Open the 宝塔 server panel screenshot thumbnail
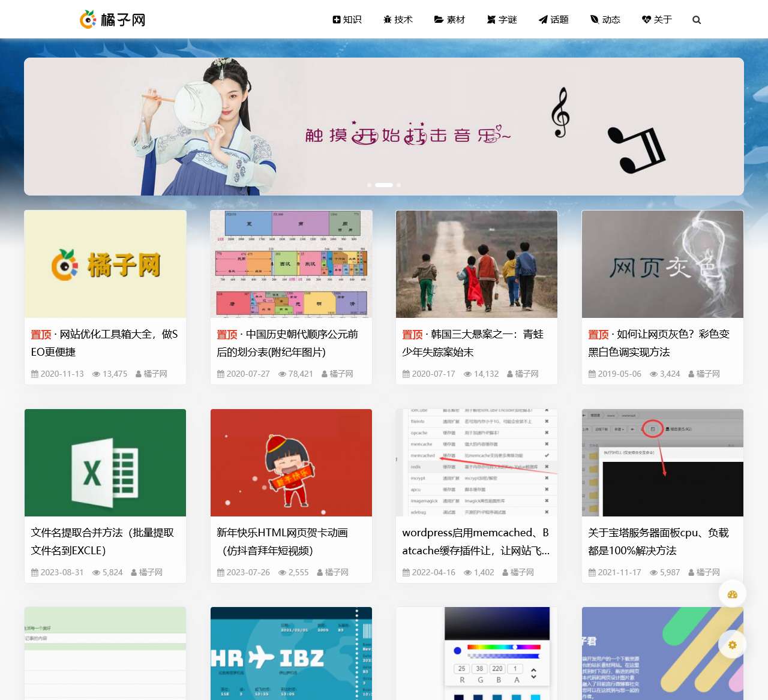Image resolution: width=768 pixels, height=700 pixels. tap(662, 462)
